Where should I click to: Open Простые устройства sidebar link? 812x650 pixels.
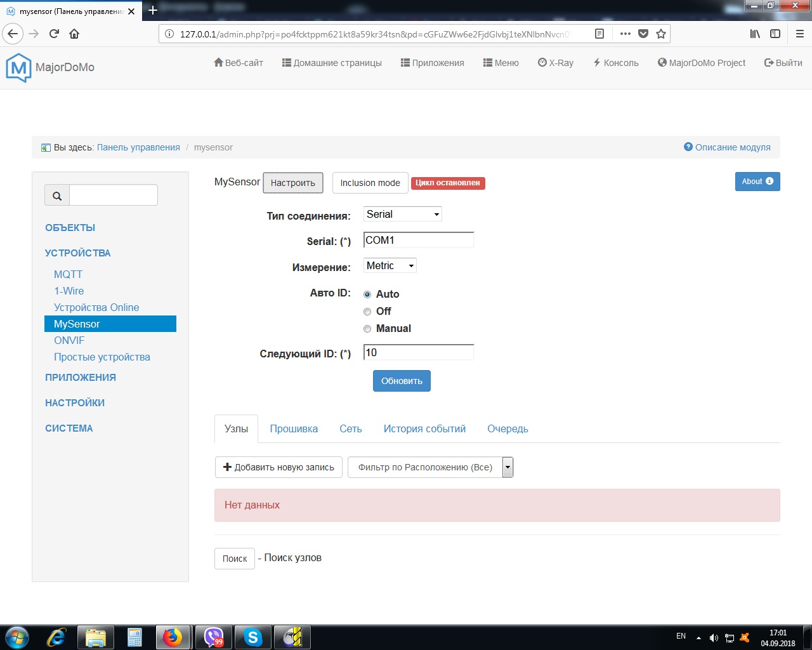[102, 357]
